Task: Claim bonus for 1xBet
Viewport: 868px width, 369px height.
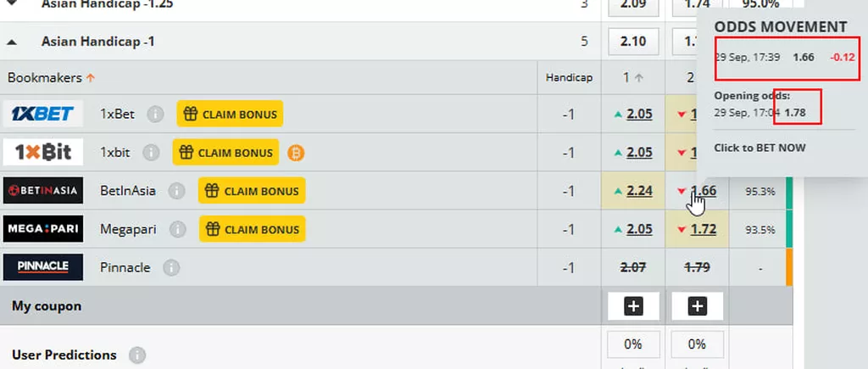Action: coord(230,114)
